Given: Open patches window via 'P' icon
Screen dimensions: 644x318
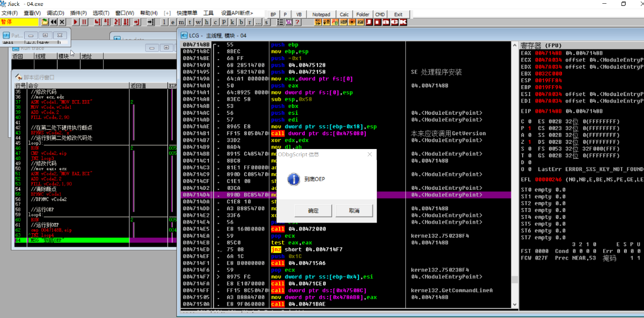Looking at the screenshot, I should [x=224, y=22].
